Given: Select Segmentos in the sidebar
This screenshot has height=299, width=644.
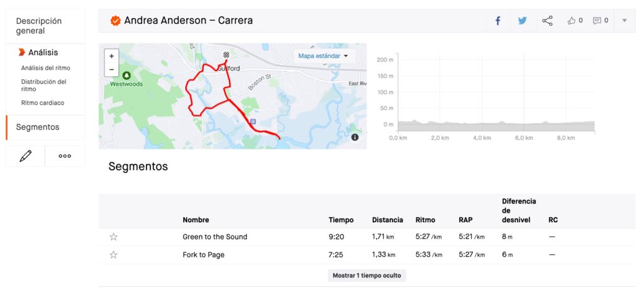Looking at the screenshot, I should coord(38,127).
